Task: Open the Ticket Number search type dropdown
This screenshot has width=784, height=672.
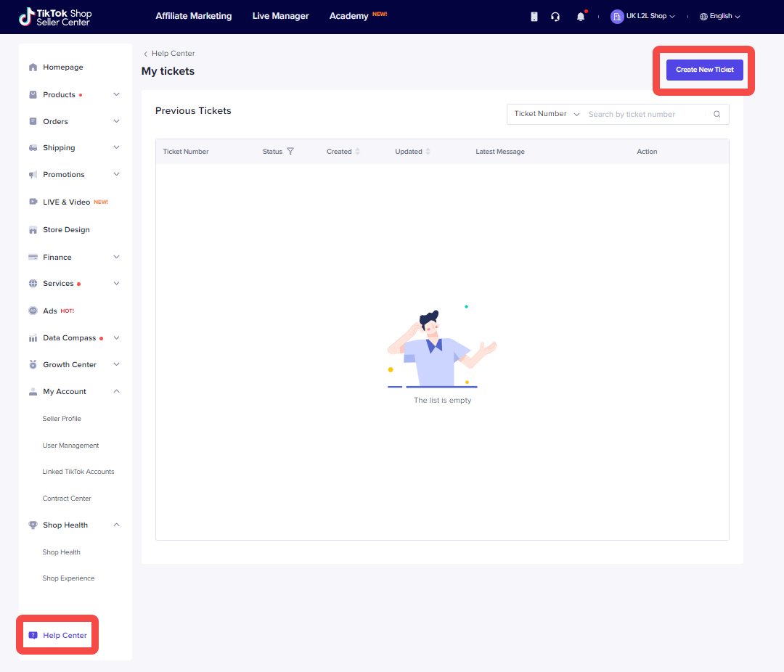Action: 544,114
